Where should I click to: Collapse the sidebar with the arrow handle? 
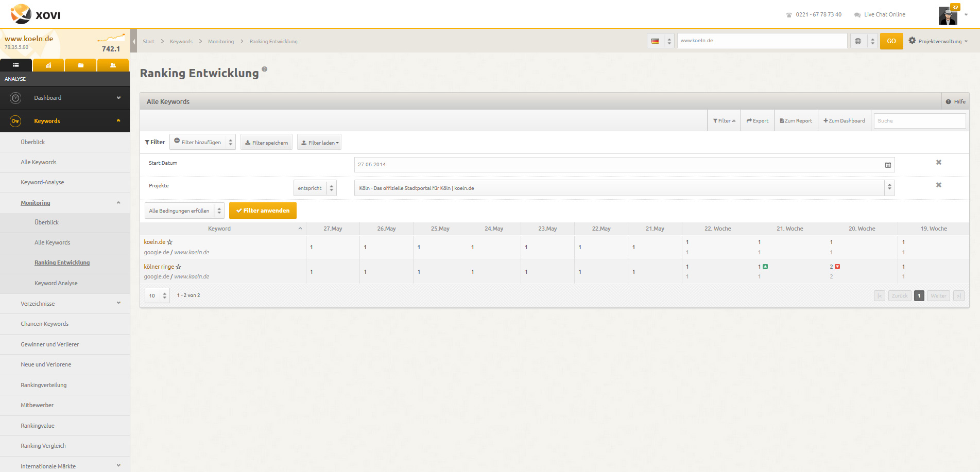point(133,41)
